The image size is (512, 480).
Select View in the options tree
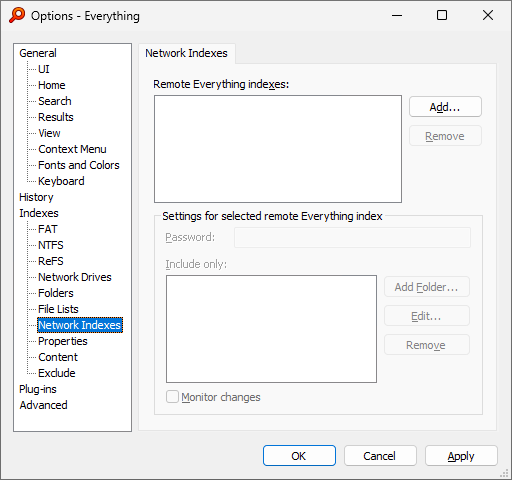(49, 133)
